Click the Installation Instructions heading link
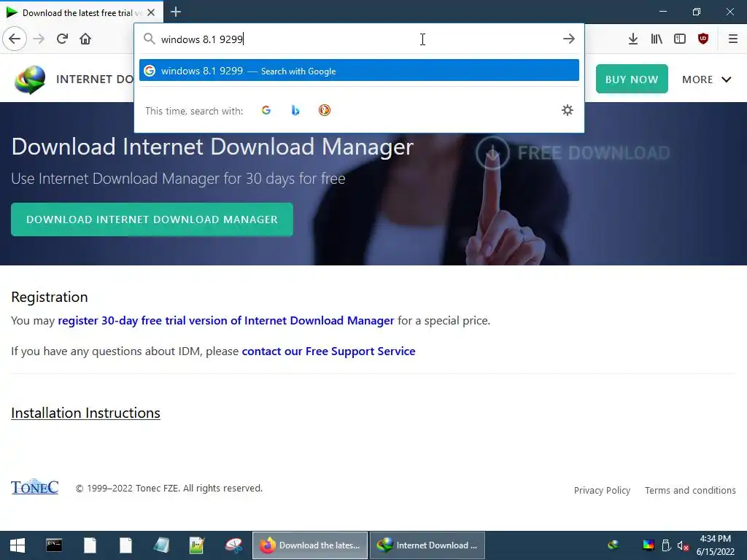747x560 pixels. point(86,413)
